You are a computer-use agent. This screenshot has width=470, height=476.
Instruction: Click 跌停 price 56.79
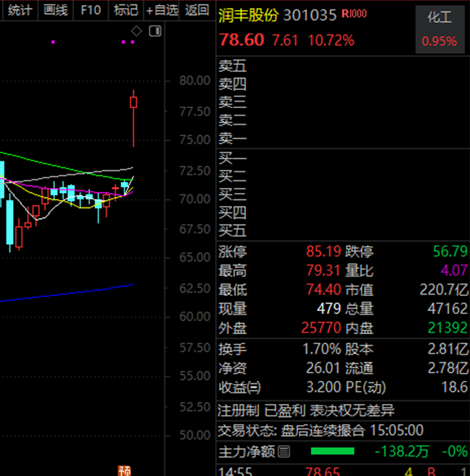tap(450, 251)
